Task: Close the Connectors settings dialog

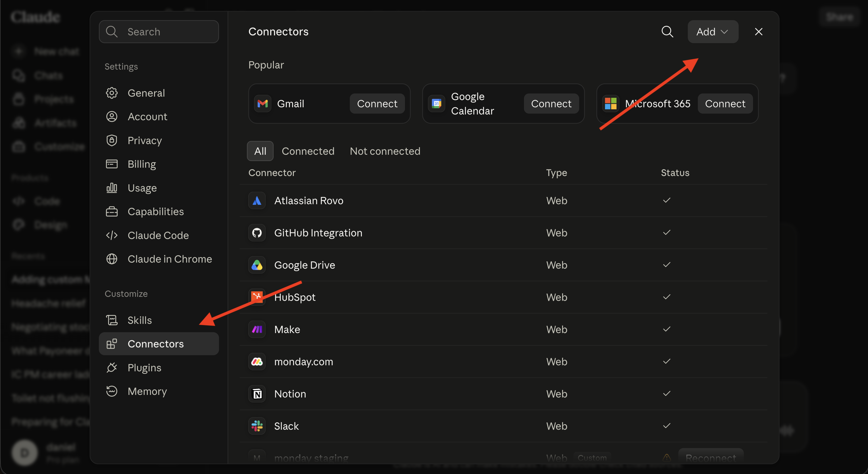Action: pos(758,32)
